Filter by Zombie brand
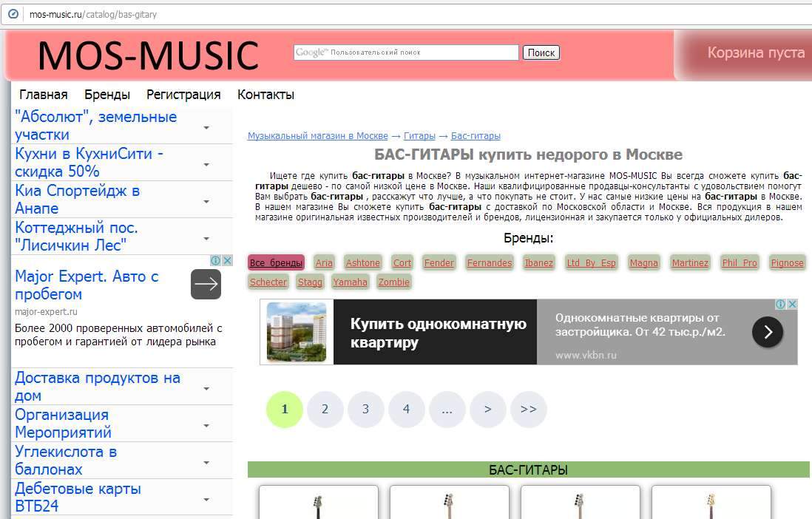Image resolution: width=812 pixels, height=519 pixels. pos(393,282)
